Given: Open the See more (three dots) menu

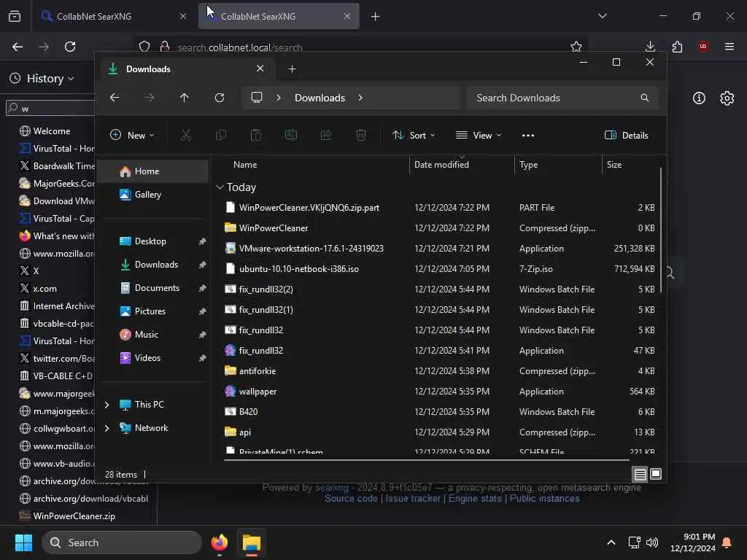Looking at the screenshot, I should pyautogui.click(x=528, y=136).
